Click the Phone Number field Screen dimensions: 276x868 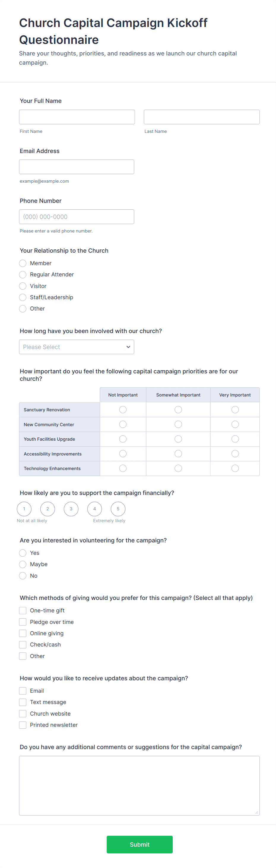pos(77,217)
